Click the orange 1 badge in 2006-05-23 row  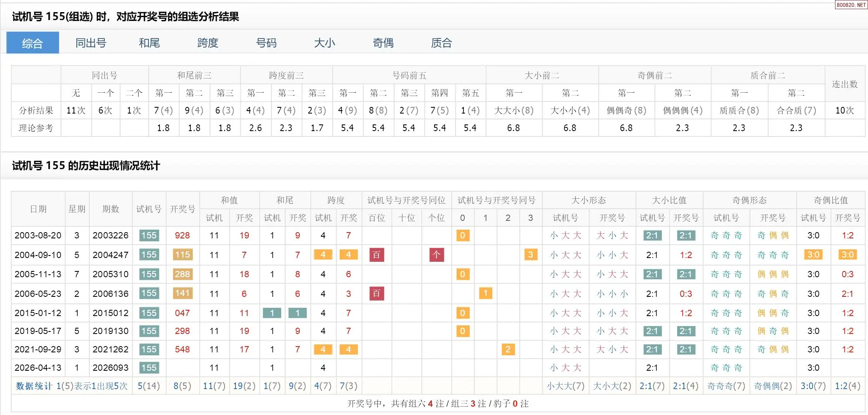485,294
